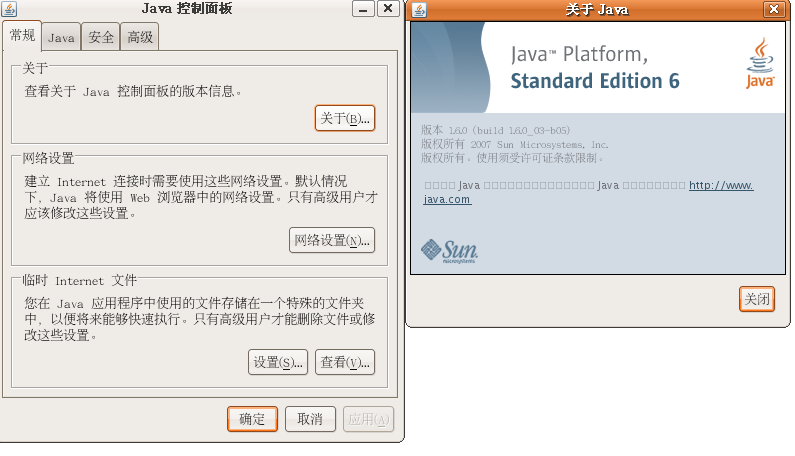Confirm with the 确定 button

tap(252, 419)
